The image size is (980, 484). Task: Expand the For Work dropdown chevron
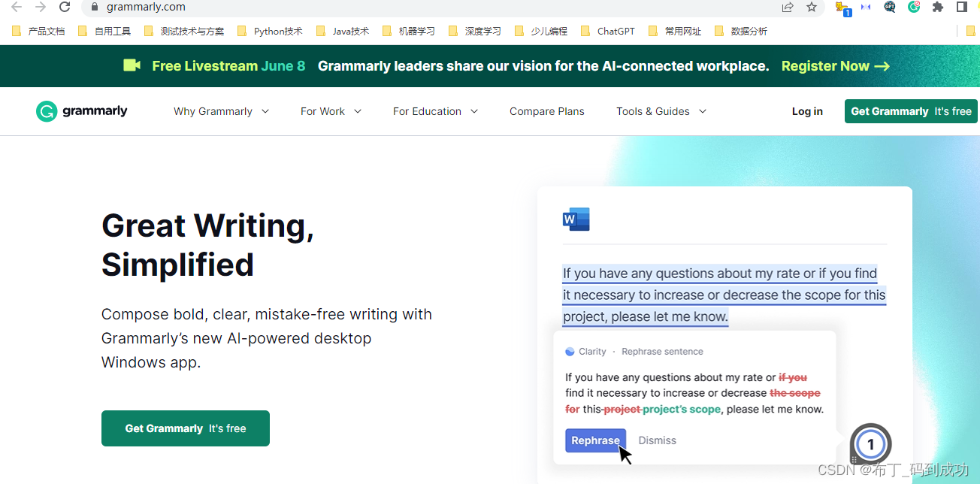(x=357, y=111)
